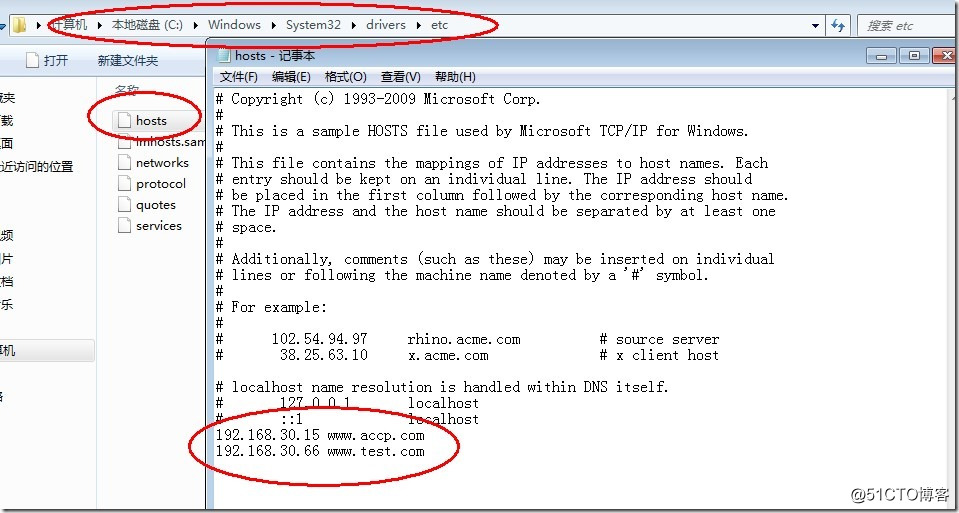
Task: Select 近访问的位置 in the navigation pane
Action: [37, 166]
